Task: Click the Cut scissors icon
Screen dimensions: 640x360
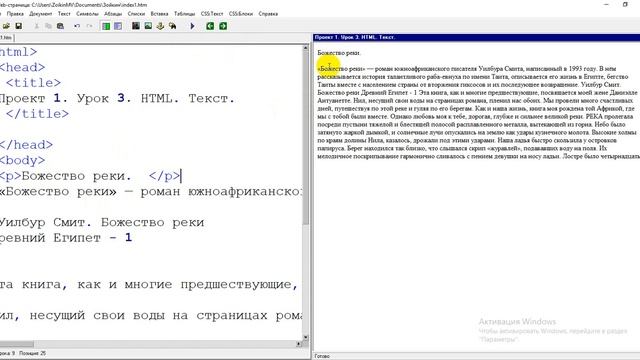Action: [x=36, y=26]
